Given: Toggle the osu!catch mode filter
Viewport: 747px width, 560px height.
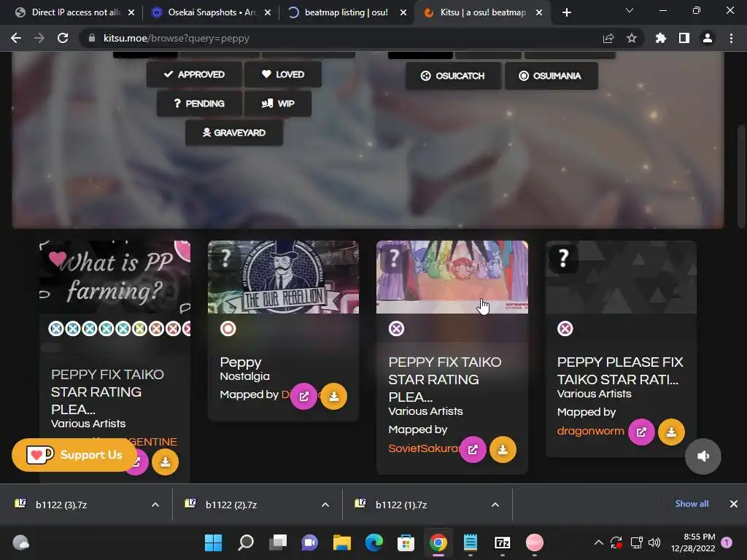Looking at the screenshot, I should 453,76.
